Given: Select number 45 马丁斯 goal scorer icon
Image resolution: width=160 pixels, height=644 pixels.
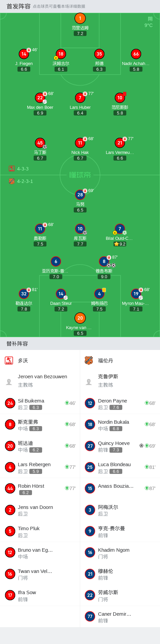Looking at the screenshot, I should [40, 143].
